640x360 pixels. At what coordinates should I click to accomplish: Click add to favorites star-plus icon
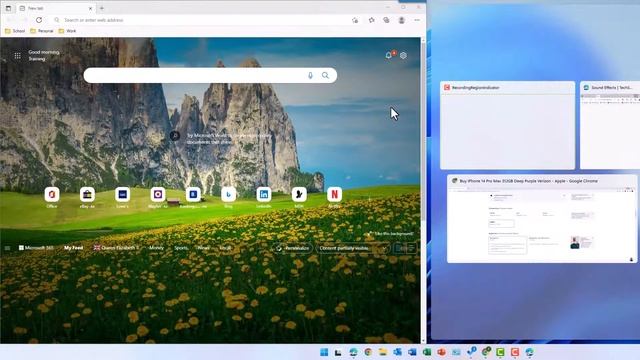(x=355, y=20)
